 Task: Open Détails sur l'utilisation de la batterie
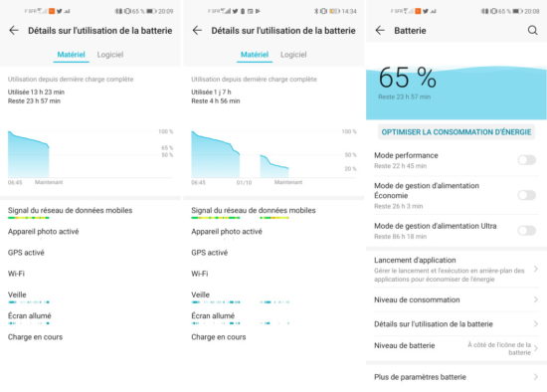(456, 324)
